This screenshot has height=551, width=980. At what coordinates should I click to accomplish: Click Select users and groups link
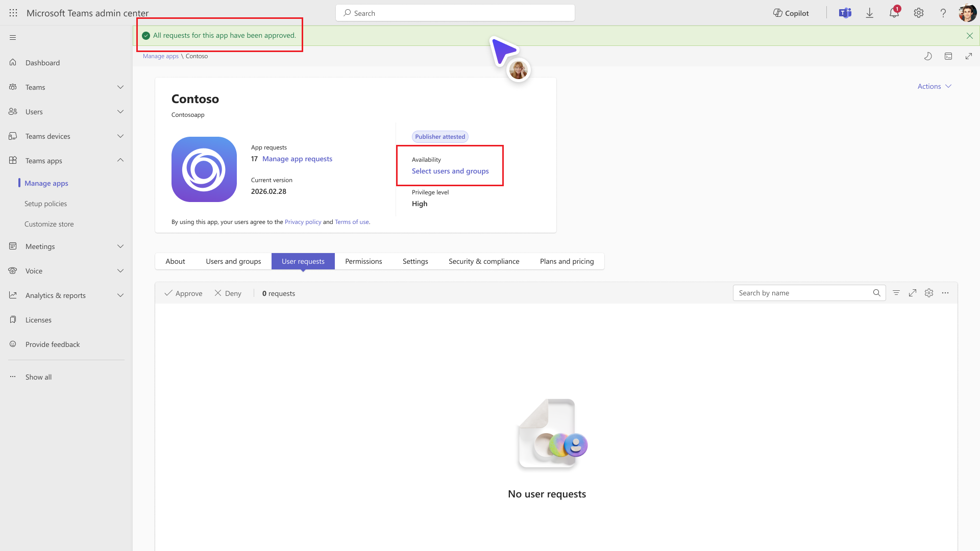[x=450, y=171]
